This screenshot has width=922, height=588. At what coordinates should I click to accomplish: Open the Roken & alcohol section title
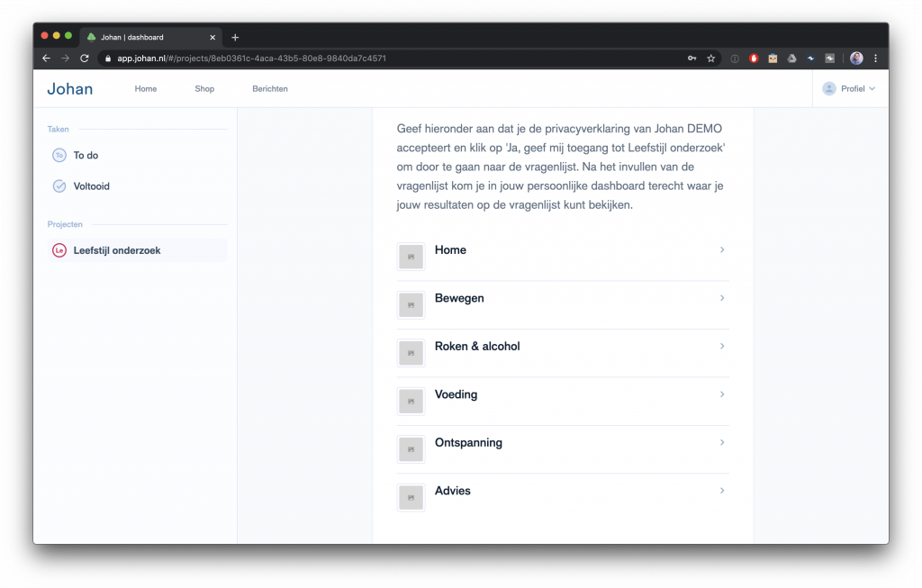coord(477,347)
